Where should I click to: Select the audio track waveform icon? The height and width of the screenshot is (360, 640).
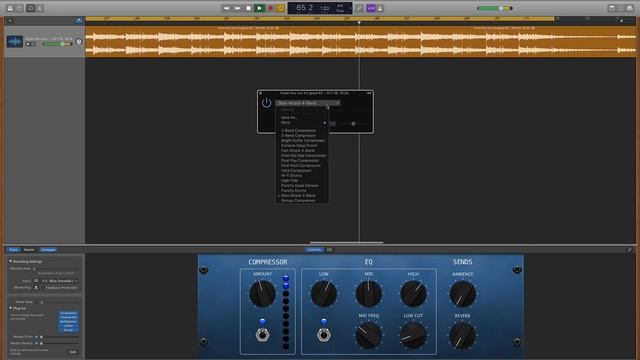15,42
